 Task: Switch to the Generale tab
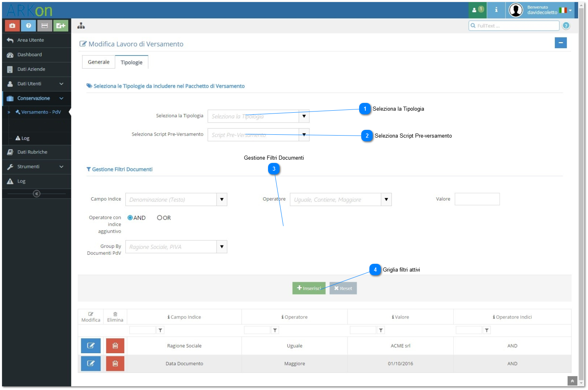[x=98, y=62]
